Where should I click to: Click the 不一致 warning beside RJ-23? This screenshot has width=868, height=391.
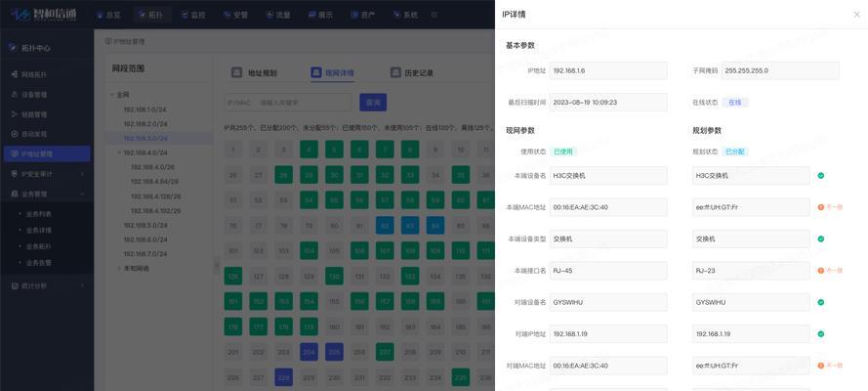coord(830,270)
